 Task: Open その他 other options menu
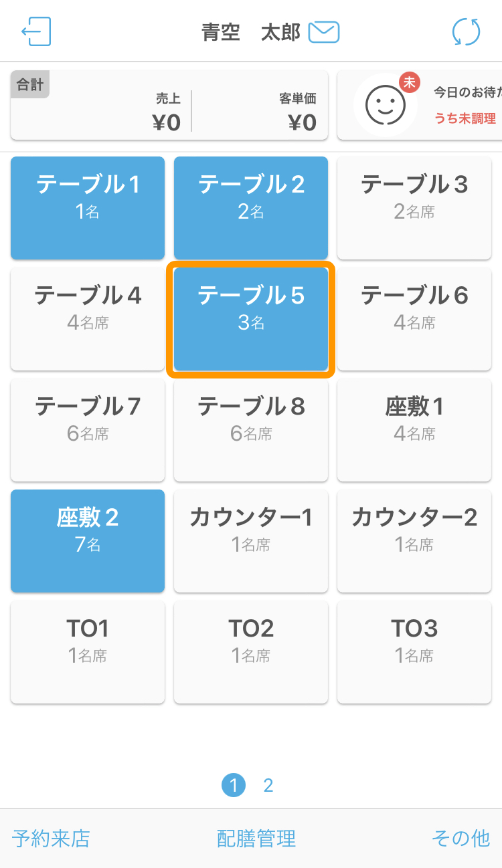(461, 839)
